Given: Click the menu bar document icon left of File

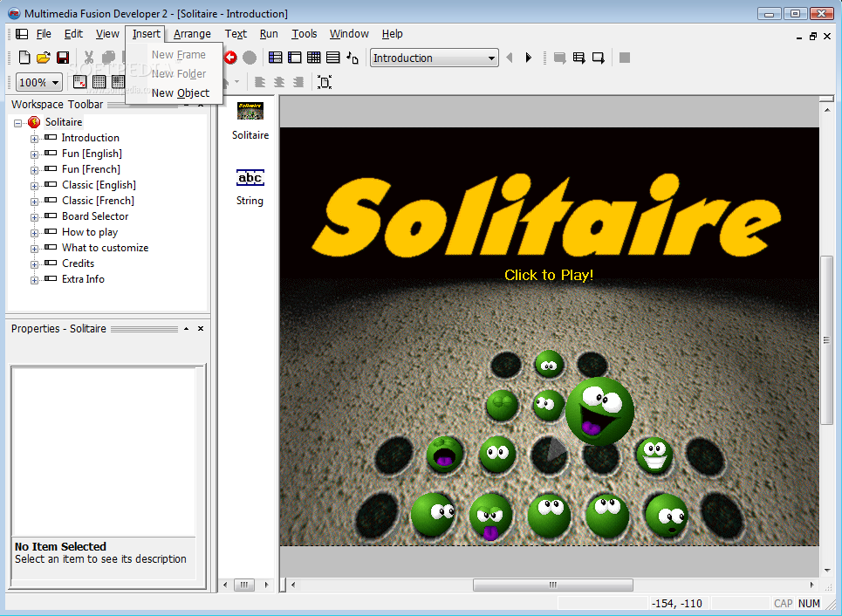Looking at the screenshot, I should click(x=22, y=34).
